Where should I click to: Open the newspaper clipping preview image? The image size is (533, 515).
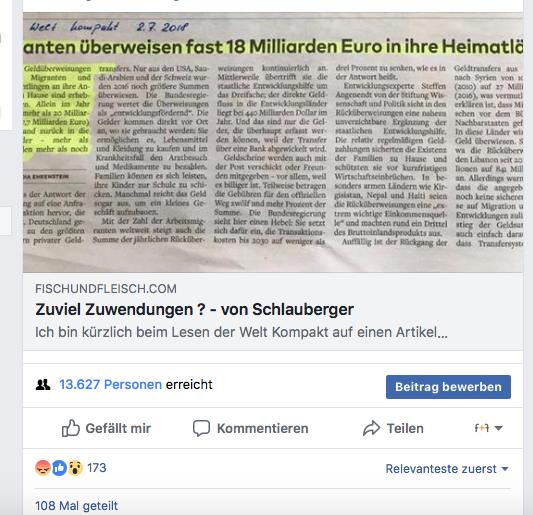(273, 142)
